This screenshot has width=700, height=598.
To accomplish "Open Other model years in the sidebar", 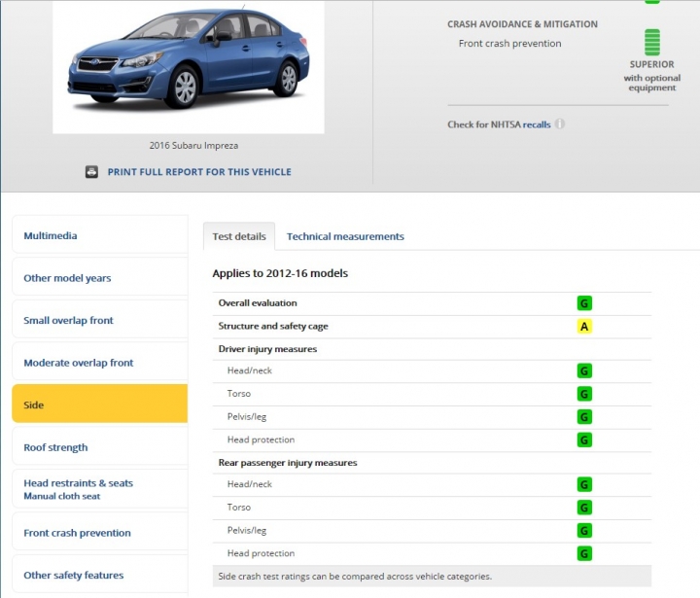I will (99, 278).
